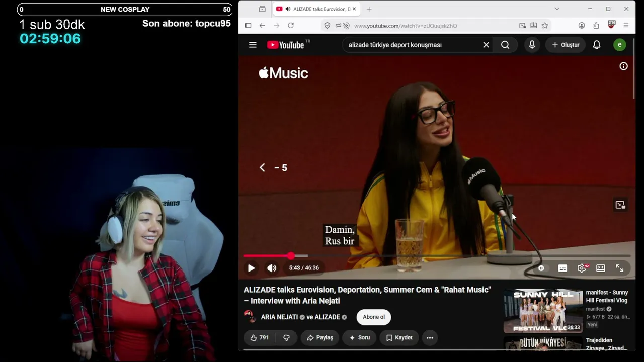The image size is (644, 362).
Task: Bookmark this page with the star
Action: pos(545,26)
